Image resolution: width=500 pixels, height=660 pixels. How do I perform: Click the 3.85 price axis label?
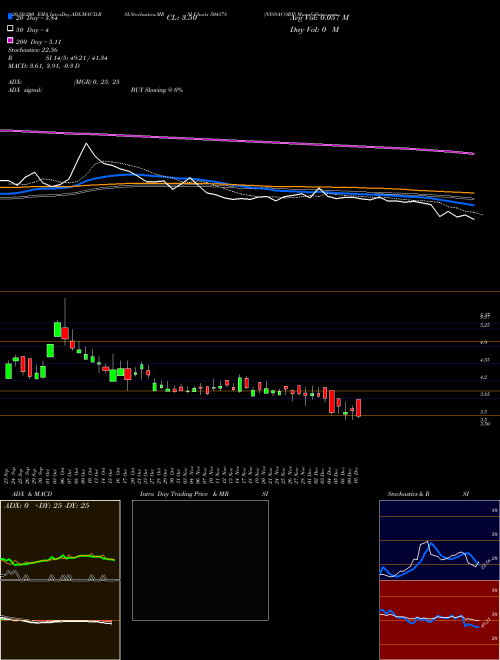point(484,394)
